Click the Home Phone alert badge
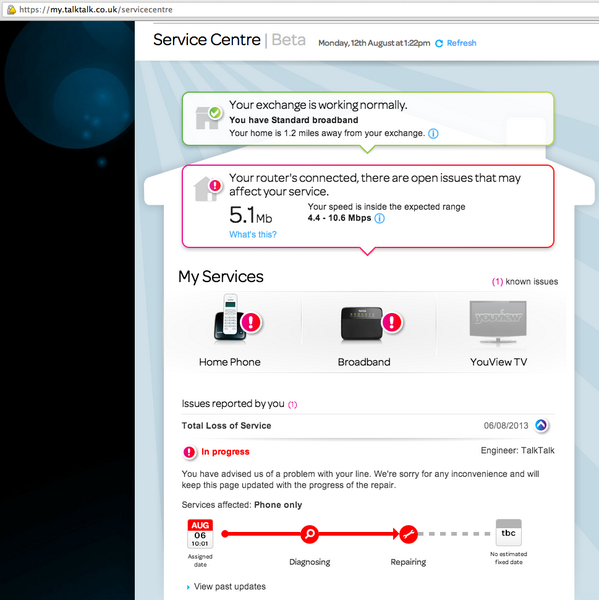Viewport: 599px width, 600px height. pyautogui.click(x=251, y=322)
